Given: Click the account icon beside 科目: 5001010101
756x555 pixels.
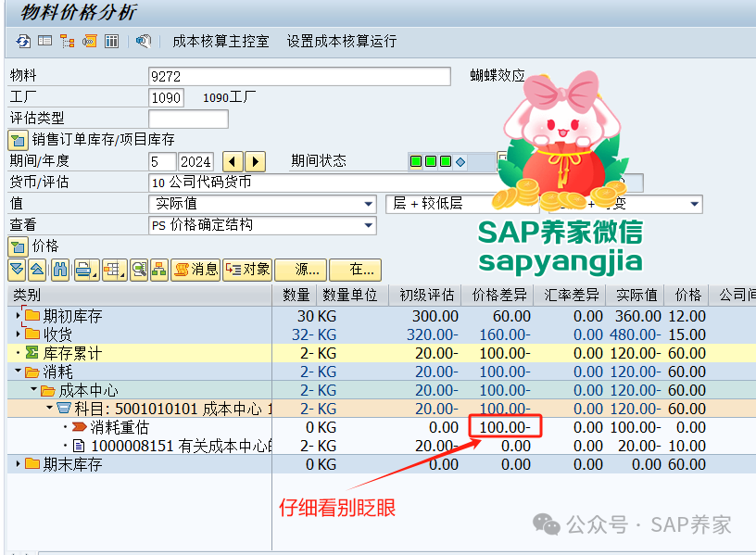Looking at the screenshot, I should [64, 409].
